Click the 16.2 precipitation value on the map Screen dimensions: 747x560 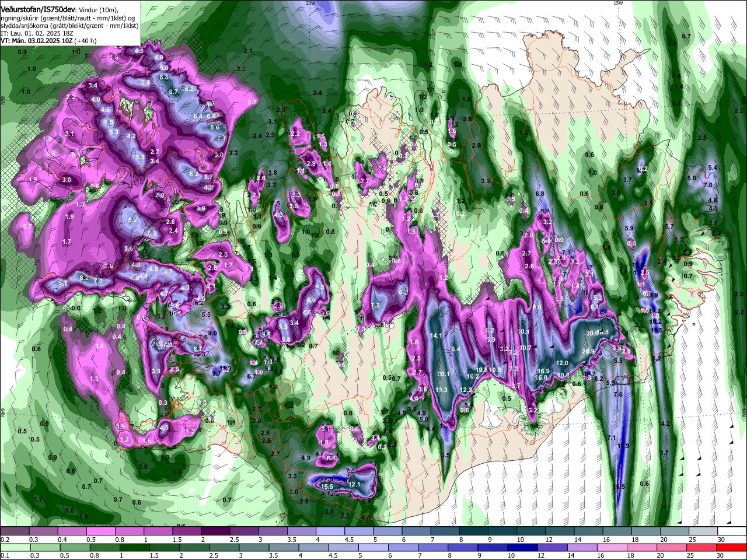pos(473,377)
